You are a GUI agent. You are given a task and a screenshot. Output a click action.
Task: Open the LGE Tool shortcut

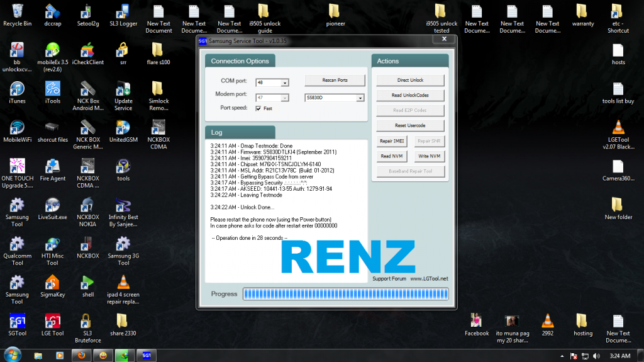coord(53,325)
